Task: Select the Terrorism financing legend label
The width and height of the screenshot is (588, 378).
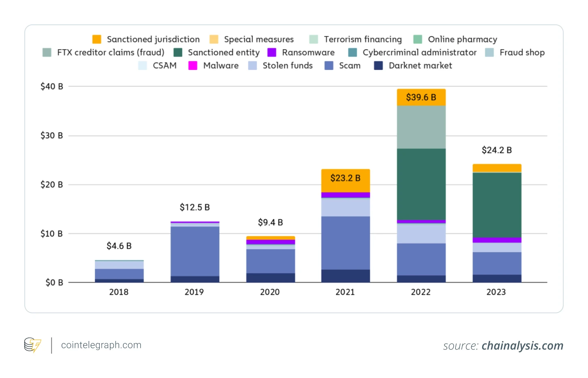Action: pyautogui.click(x=363, y=39)
